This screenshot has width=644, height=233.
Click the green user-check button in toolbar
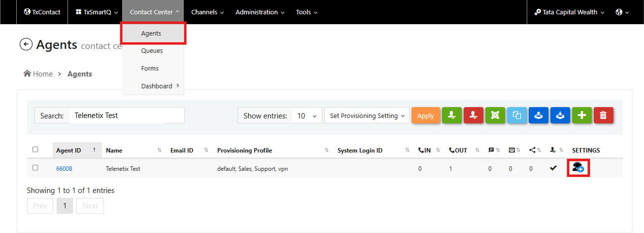point(452,116)
